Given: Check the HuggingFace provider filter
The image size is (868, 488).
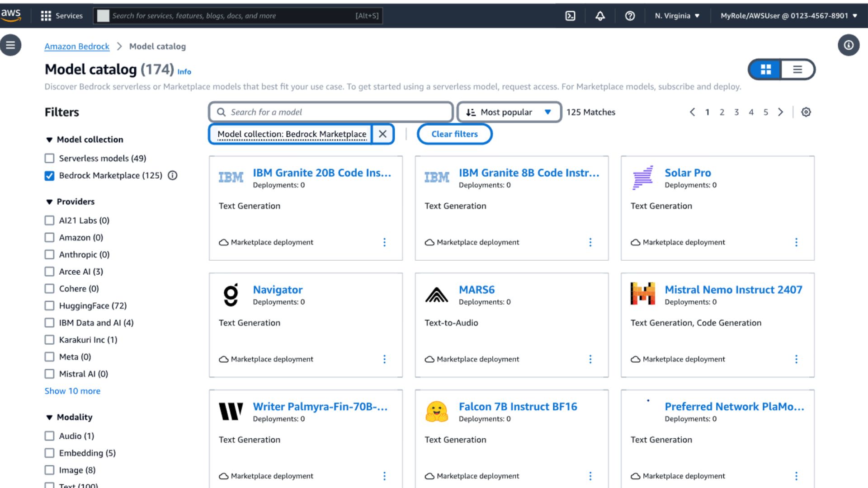Looking at the screenshot, I should (49, 306).
